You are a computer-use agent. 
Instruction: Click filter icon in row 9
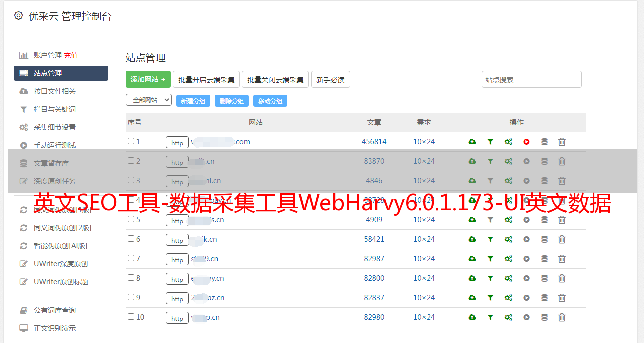490,298
